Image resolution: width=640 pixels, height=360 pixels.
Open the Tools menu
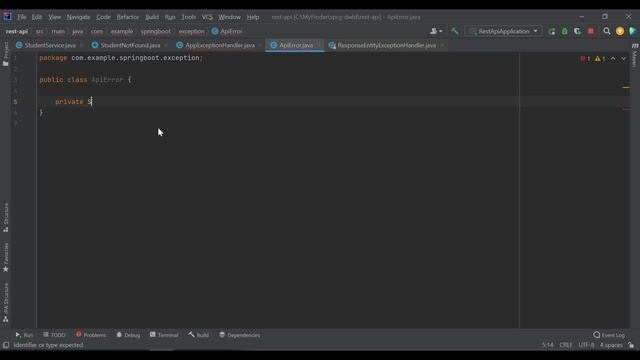pos(189,17)
